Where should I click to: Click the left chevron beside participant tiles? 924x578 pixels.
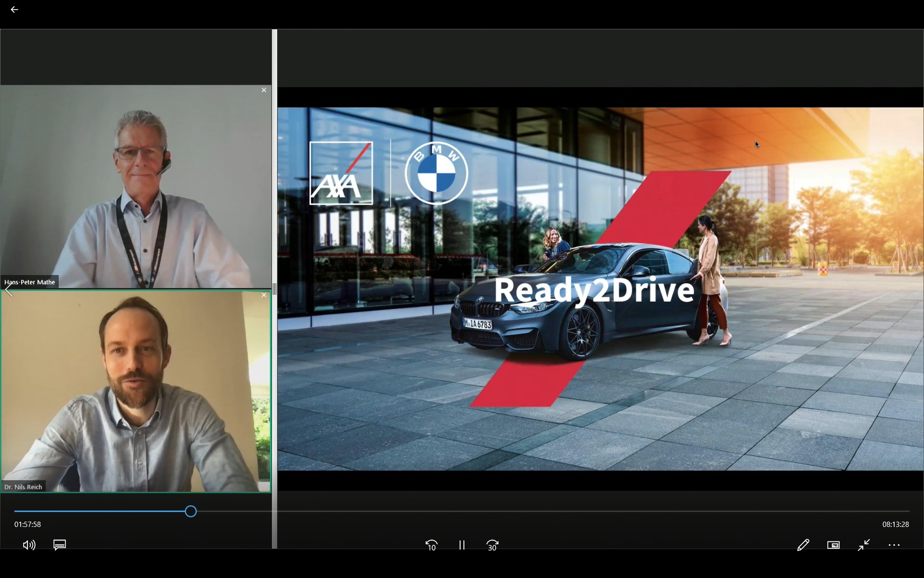click(x=9, y=289)
